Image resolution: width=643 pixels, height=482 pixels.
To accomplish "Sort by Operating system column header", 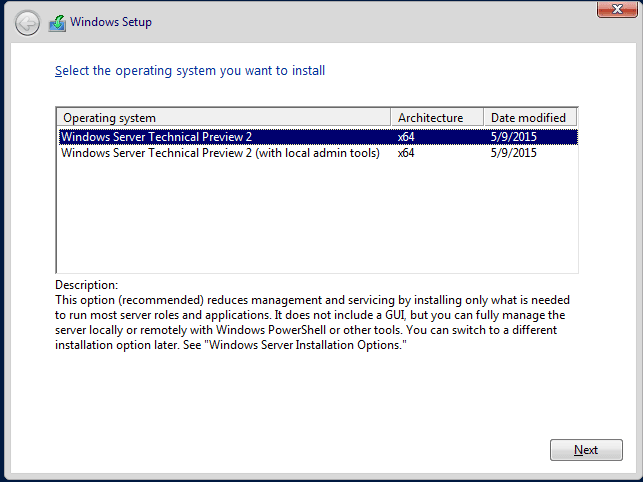I will point(223,118).
